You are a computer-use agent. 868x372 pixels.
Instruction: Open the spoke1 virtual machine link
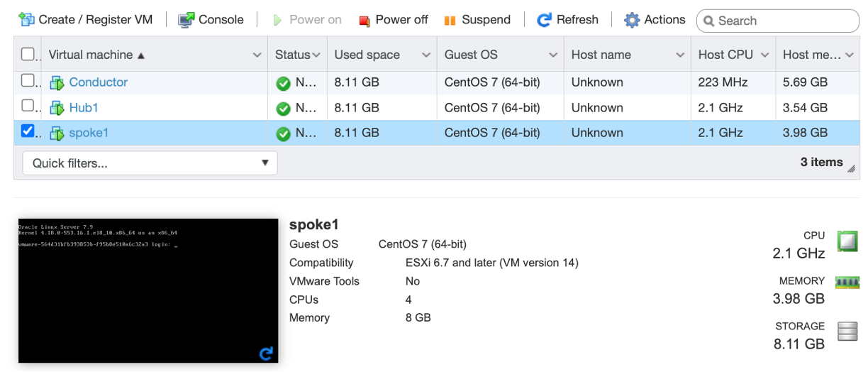[x=89, y=133]
